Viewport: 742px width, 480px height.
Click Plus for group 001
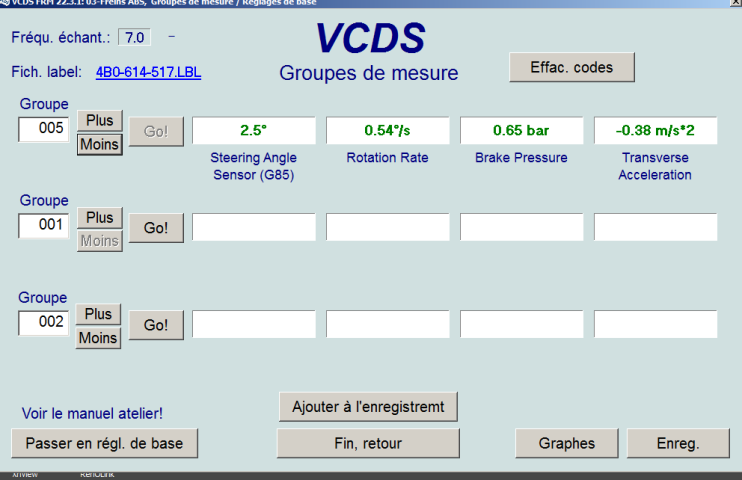pyautogui.click(x=100, y=217)
